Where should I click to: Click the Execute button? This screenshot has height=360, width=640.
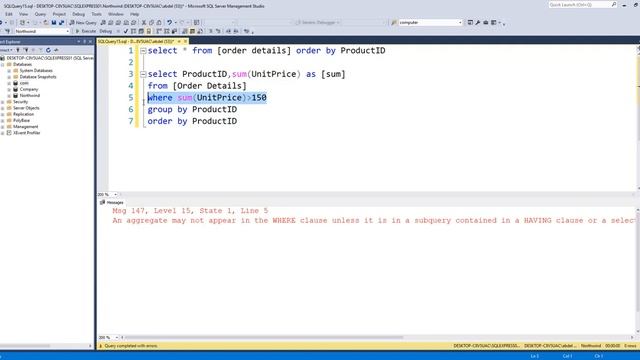(x=85, y=31)
